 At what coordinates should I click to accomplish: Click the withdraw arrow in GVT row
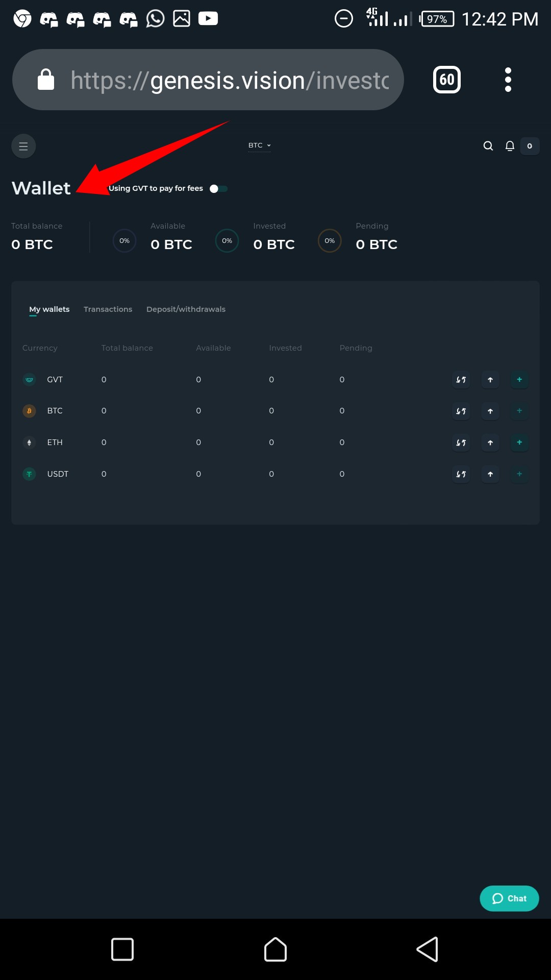point(490,380)
